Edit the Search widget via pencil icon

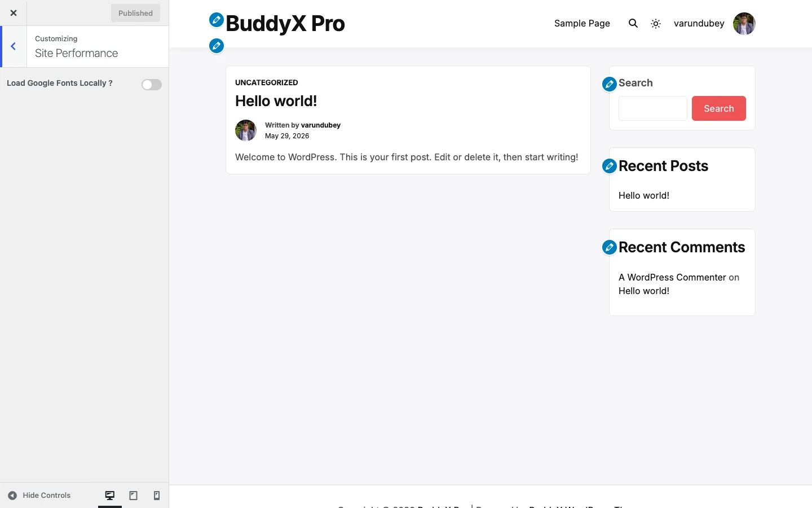tap(610, 84)
